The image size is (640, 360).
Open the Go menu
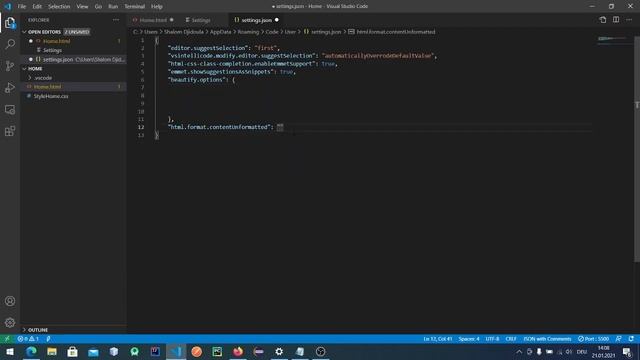coord(98,7)
